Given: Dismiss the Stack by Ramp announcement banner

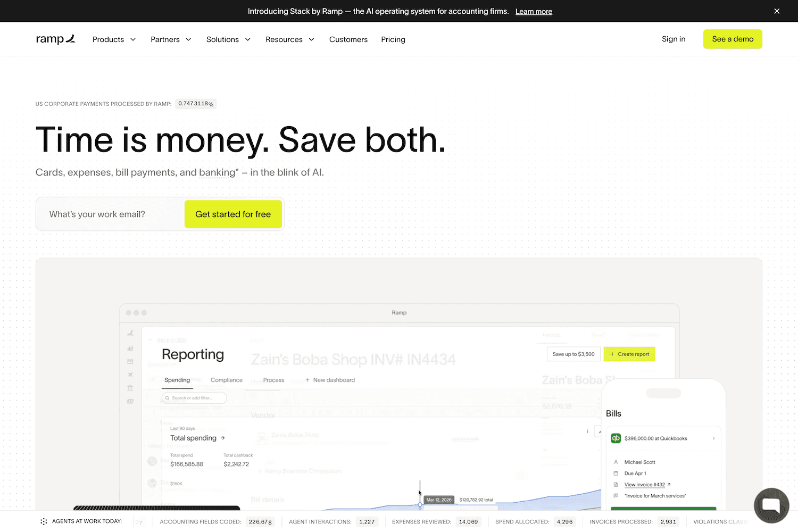Looking at the screenshot, I should click(x=777, y=11).
